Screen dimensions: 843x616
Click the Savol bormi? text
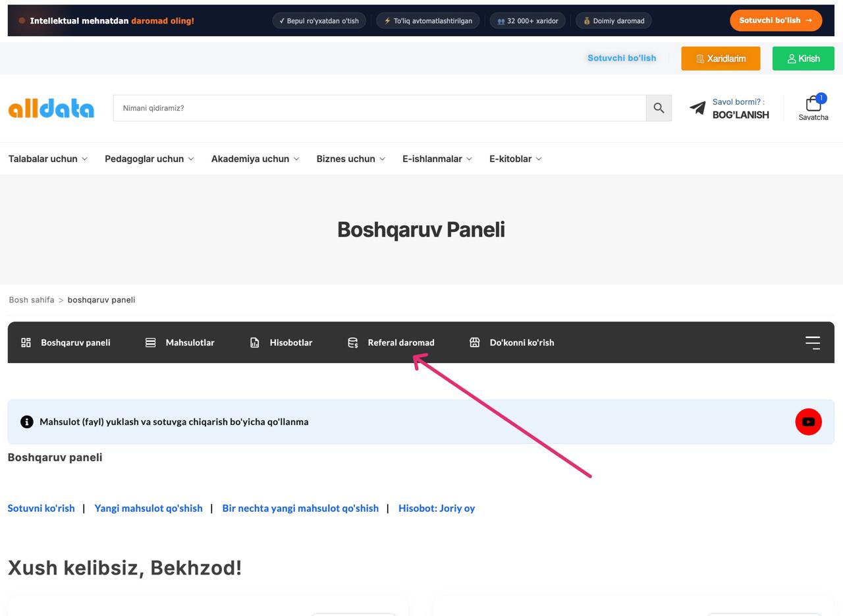[738, 101]
